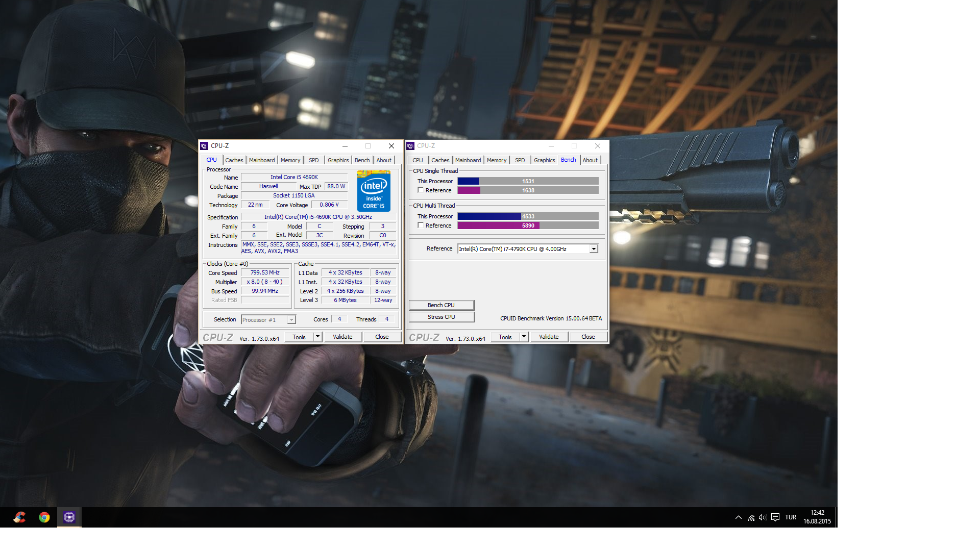The height and width of the screenshot is (551, 980).
Task: Open the Action Center notification icon
Action: click(x=775, y=517)
